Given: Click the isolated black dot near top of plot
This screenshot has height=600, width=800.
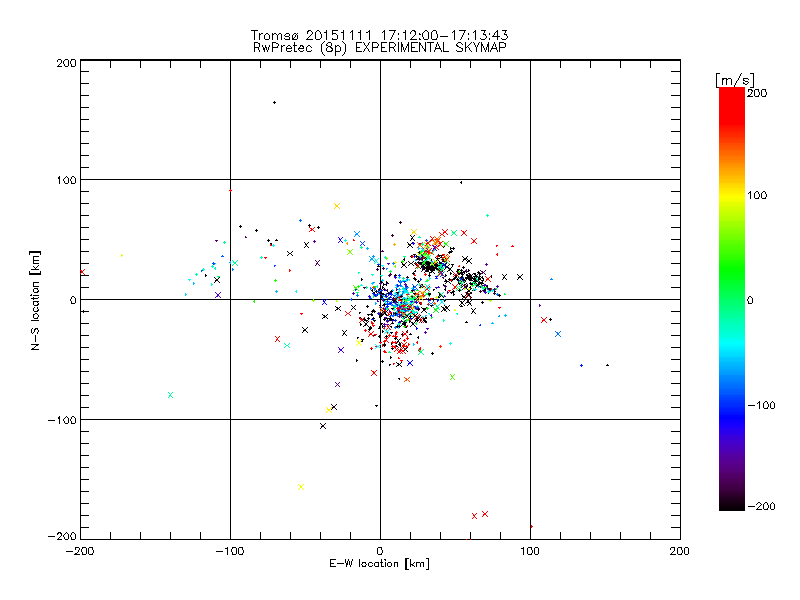Looking at the screenshot, I should pos(274,103).
